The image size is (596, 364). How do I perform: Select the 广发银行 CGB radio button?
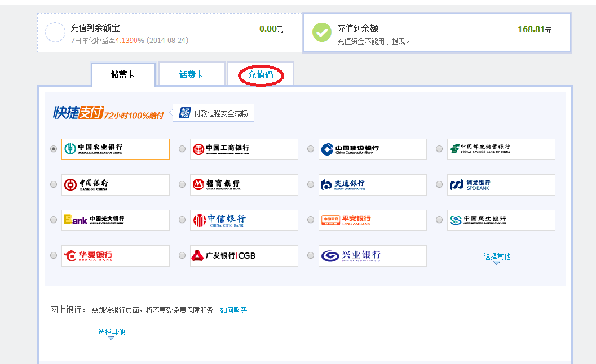[x=182, y=255]
